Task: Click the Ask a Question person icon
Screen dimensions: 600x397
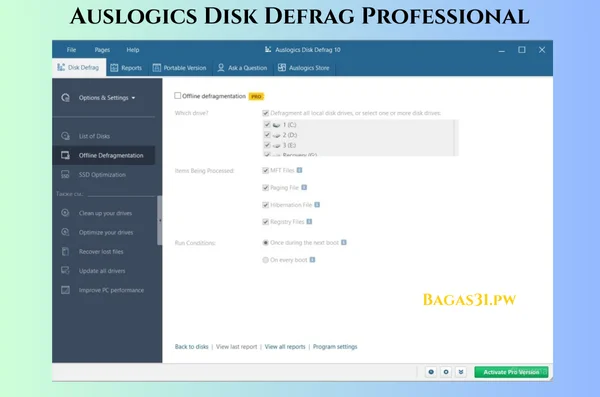Action: tap(221, 67)
